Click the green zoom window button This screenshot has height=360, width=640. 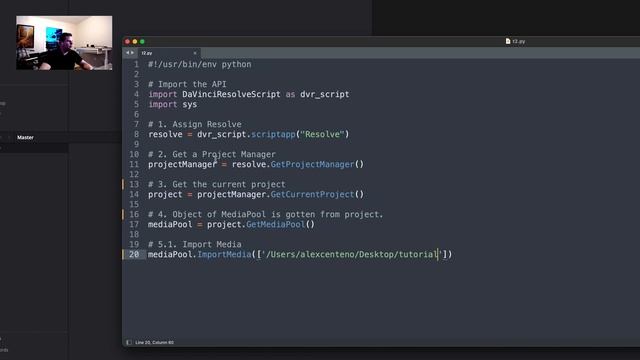(142, 42)
